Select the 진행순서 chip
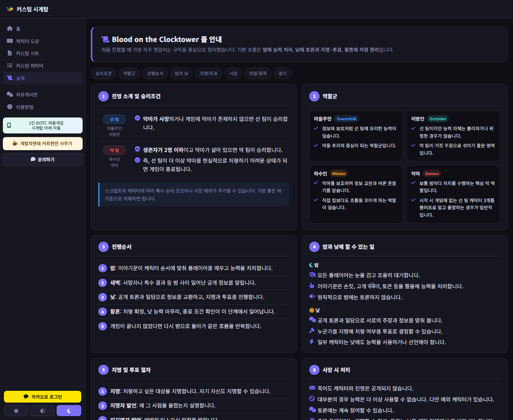This screenshot has height=420, width=513. tap(155, 73)
